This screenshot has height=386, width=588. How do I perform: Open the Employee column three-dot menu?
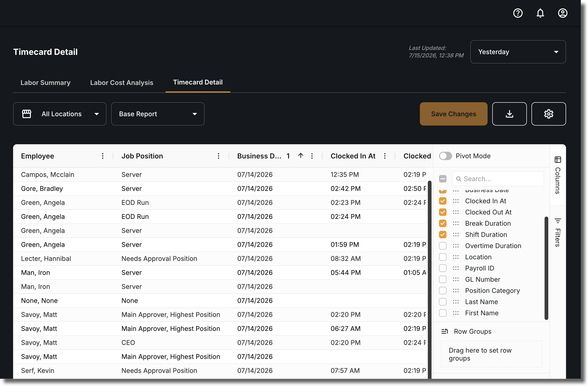click(103, 156)
